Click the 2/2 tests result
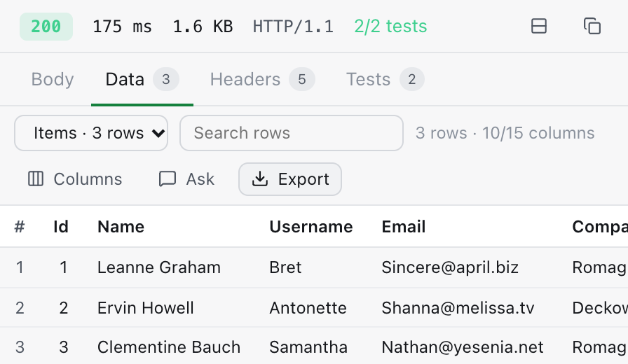 390,27
